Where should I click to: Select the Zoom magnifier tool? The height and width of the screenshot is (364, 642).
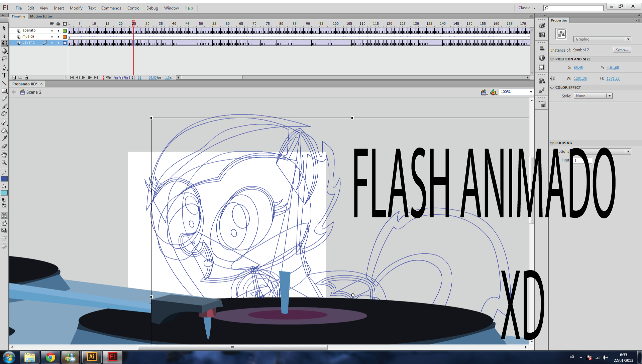click(4, 163)
